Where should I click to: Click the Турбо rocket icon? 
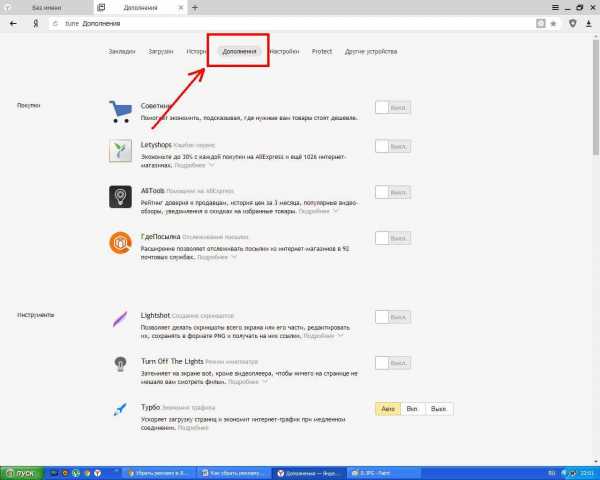point(120,409)
